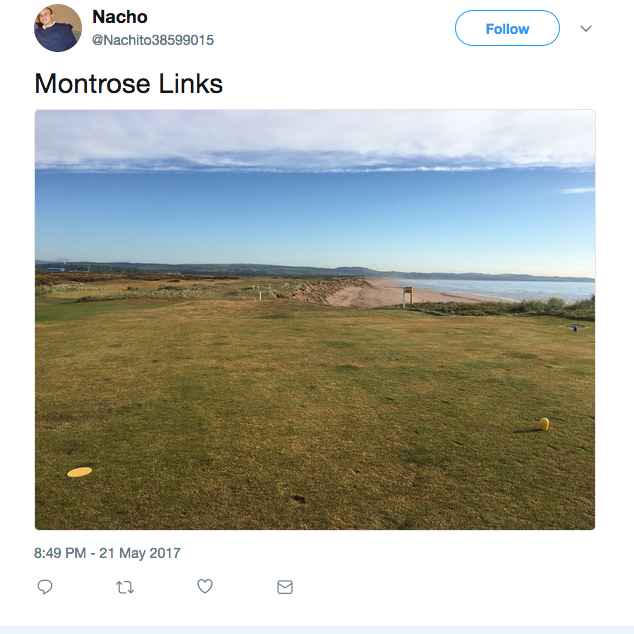The image size is (634, 634).
Task: Click the white marker post on the fairway
Action: (260, 295)
